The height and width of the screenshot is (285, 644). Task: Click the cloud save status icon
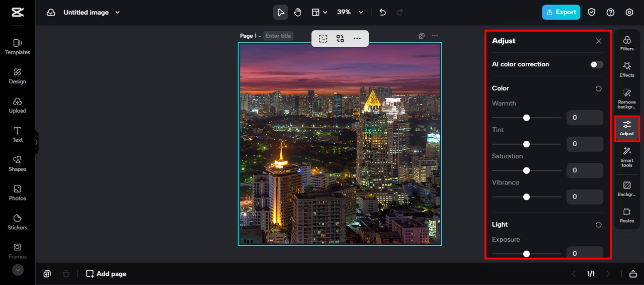click(x=51, y=13)
